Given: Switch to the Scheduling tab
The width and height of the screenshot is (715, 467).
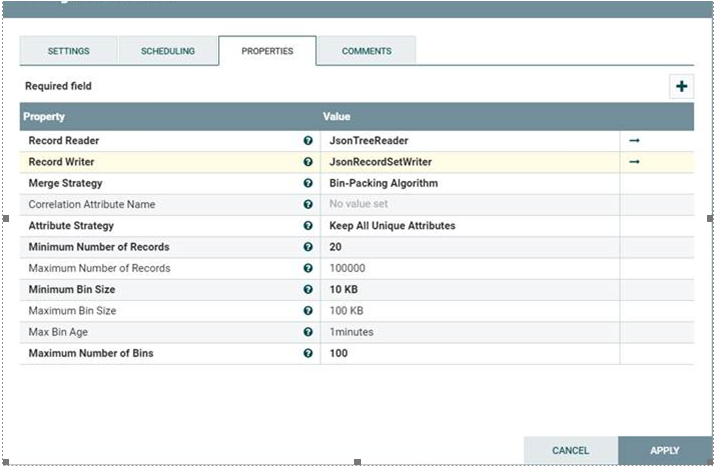Looking at the screenshot, I should point(167,51).
